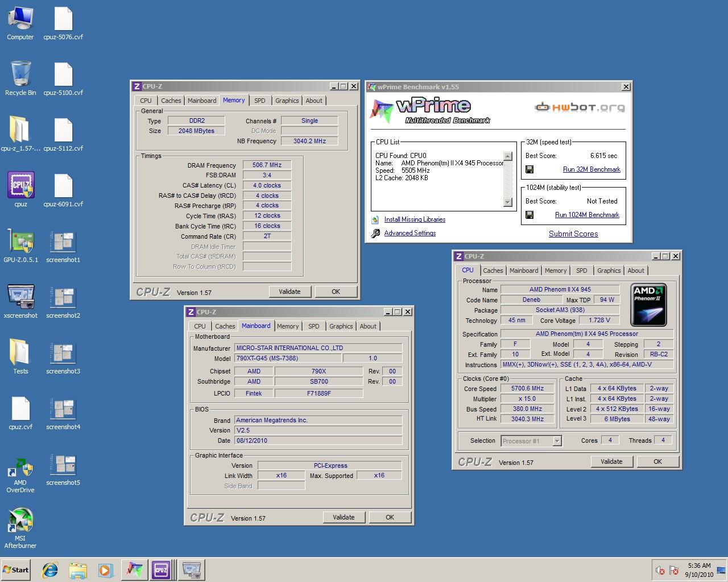The image size is (728, 582).
Task: Open Mainboard tab in the CPU tab window
Action: (524, 271)
